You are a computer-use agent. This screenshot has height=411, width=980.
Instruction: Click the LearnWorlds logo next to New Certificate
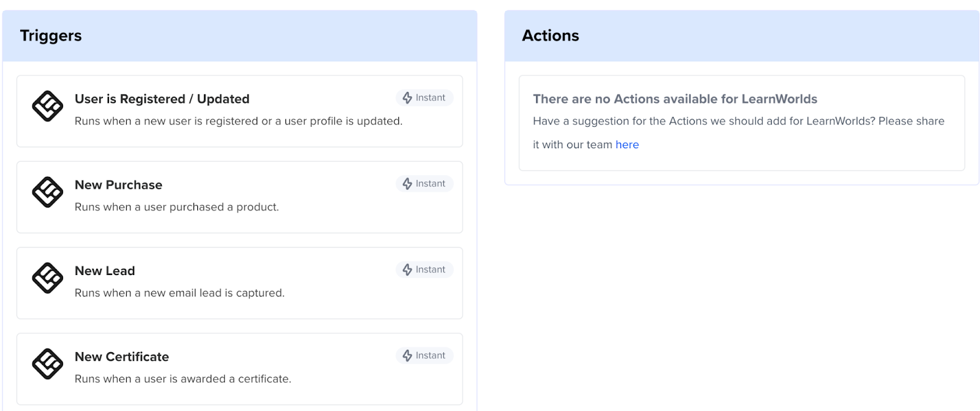pos(47,364)
